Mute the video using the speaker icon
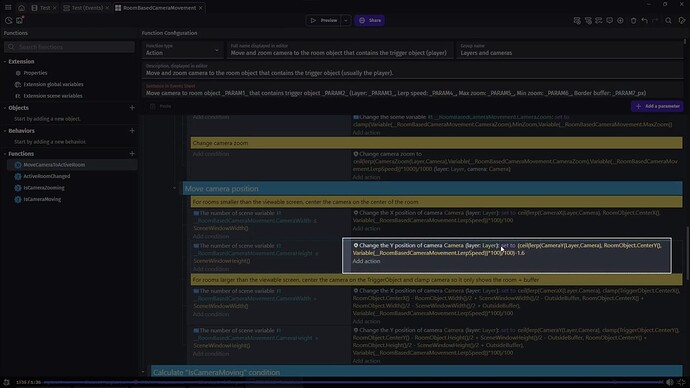 click(x=669, y=382)
